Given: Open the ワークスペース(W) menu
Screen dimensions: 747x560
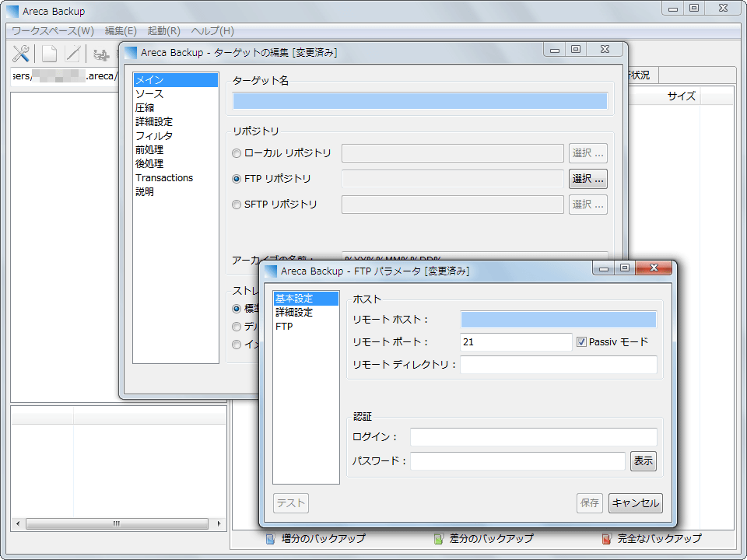Looking at the screenshot, I should tap(53, 31).
